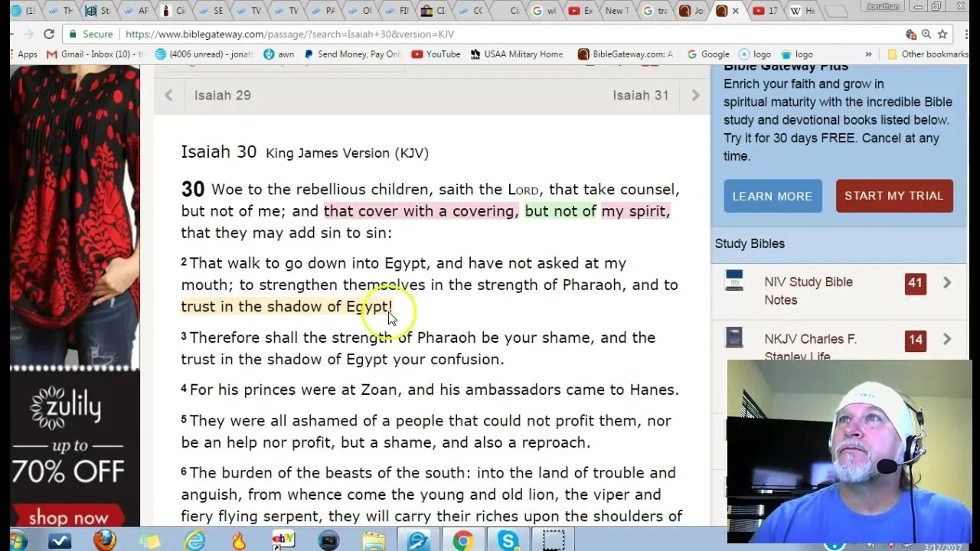The width and height of the screenshot is (980, 551).
Task: Open the flame icon app in taskbar
Action: 239,540
